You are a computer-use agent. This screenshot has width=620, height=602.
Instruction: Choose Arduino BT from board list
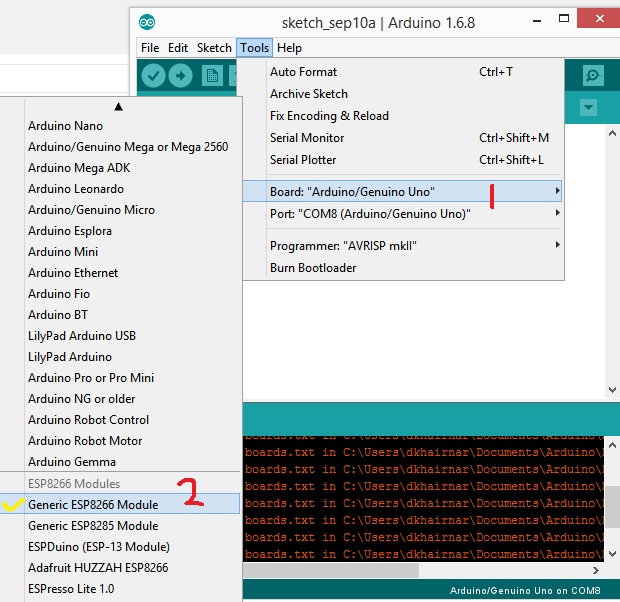coord(120,314)
